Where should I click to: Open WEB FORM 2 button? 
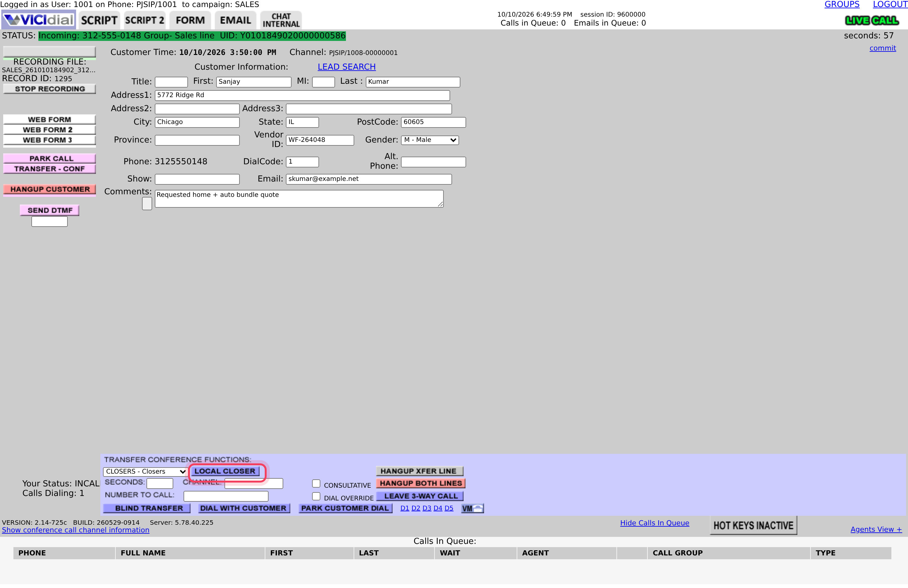(x=50, y=130)
